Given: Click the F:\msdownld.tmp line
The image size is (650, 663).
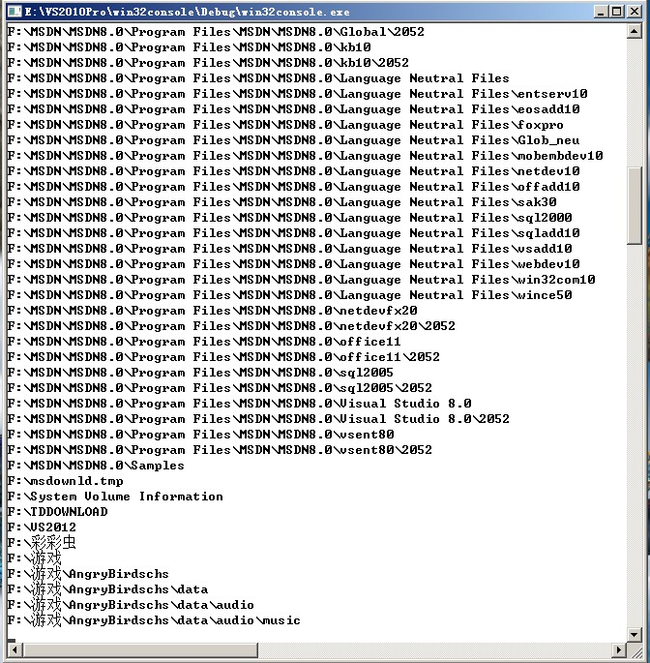Looking at the screenshot, I should (x=66, y=481).
